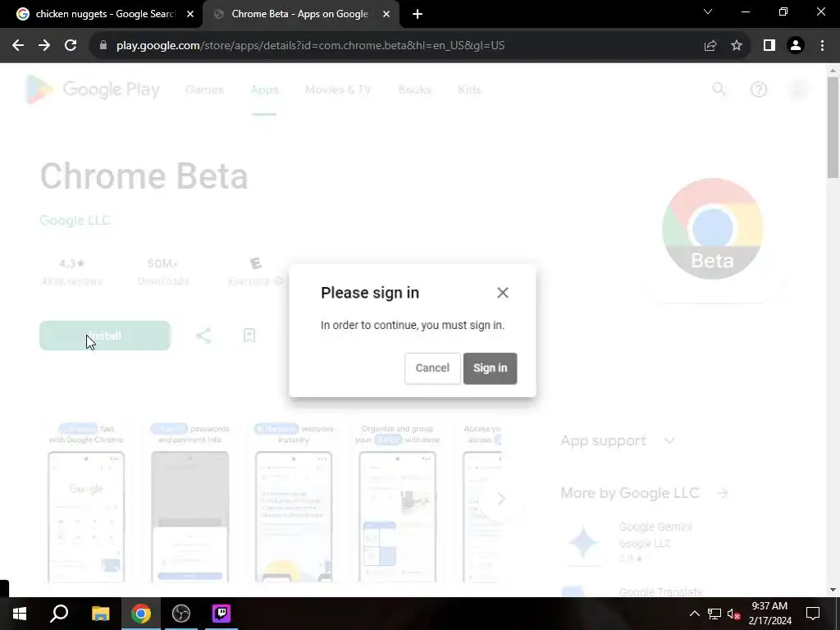This screenshot has height=630, width=840.
Task: Open OBS Studio from taskbar
Action: 181,614
